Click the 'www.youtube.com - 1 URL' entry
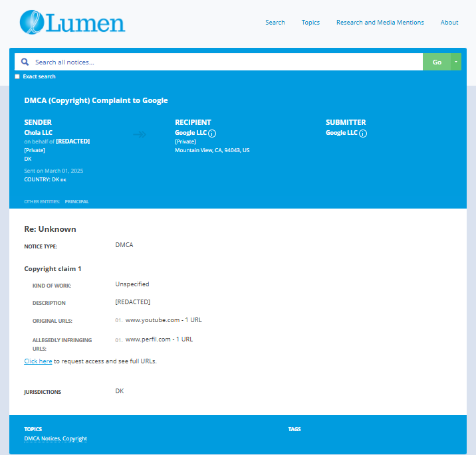 164,320
